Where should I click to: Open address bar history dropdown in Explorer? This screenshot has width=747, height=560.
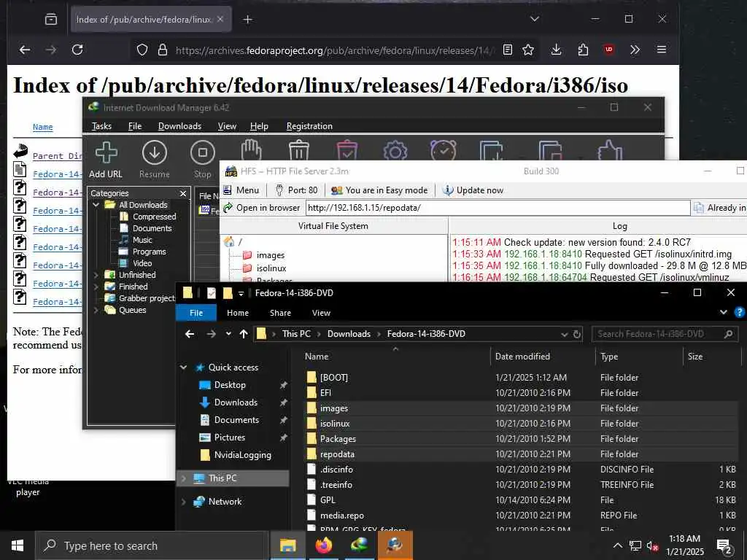[x=565, y=334]
